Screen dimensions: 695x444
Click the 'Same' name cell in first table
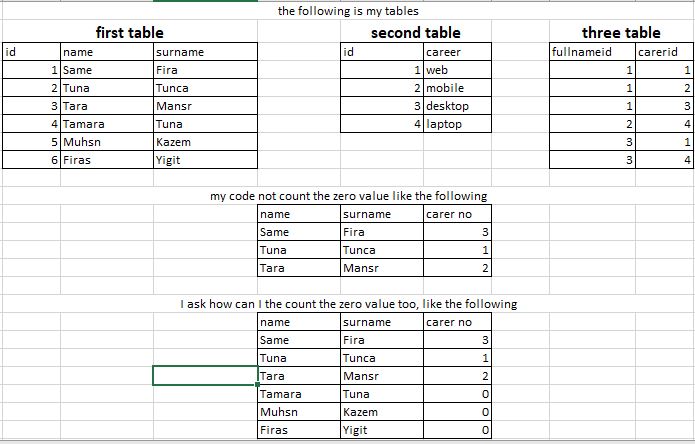pyautogui.click(x=107, y=70)
